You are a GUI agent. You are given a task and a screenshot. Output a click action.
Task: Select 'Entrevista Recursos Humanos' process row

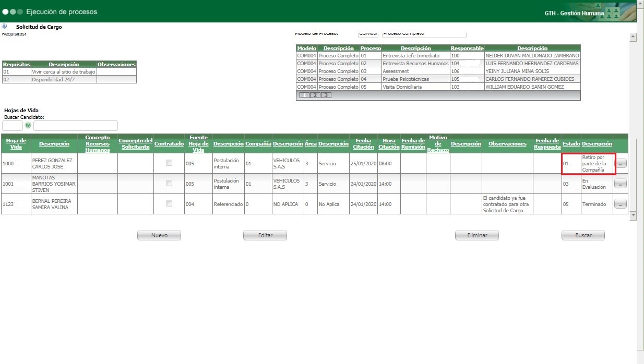(415, 63)
